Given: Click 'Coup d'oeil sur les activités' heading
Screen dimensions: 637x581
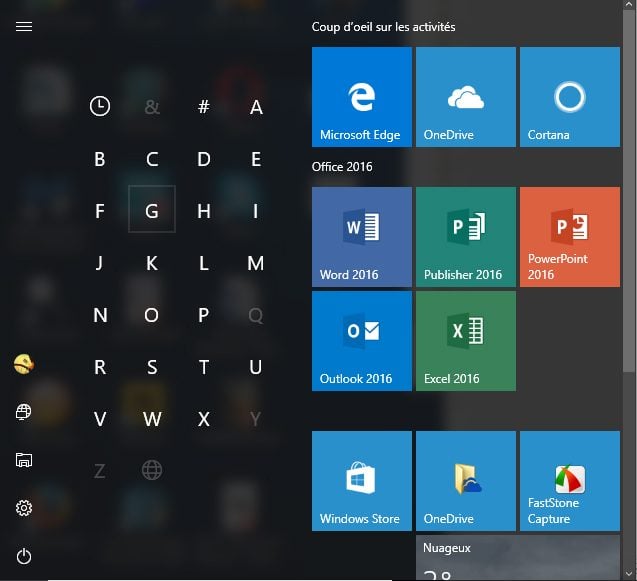Looking at the screenshot, I should pyautogui.click(x=383, y=27).
